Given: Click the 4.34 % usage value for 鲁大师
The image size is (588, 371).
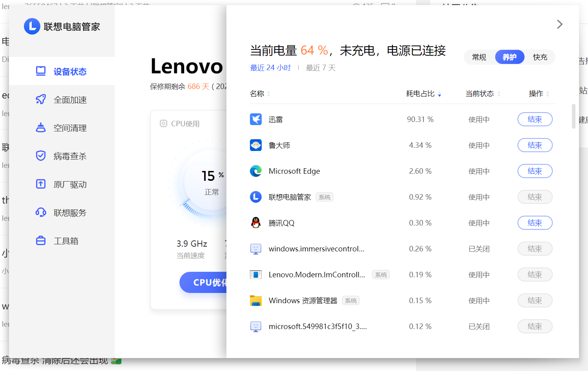Looking at the screenshot, I should point(420,145).
